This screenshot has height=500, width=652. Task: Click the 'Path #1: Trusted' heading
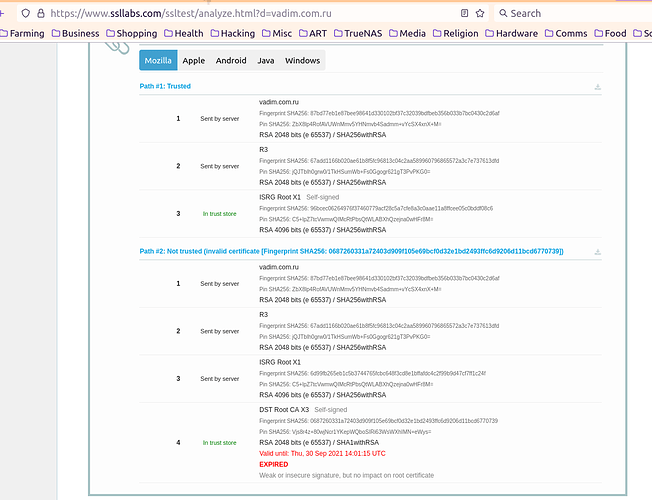tap(165, 86)
